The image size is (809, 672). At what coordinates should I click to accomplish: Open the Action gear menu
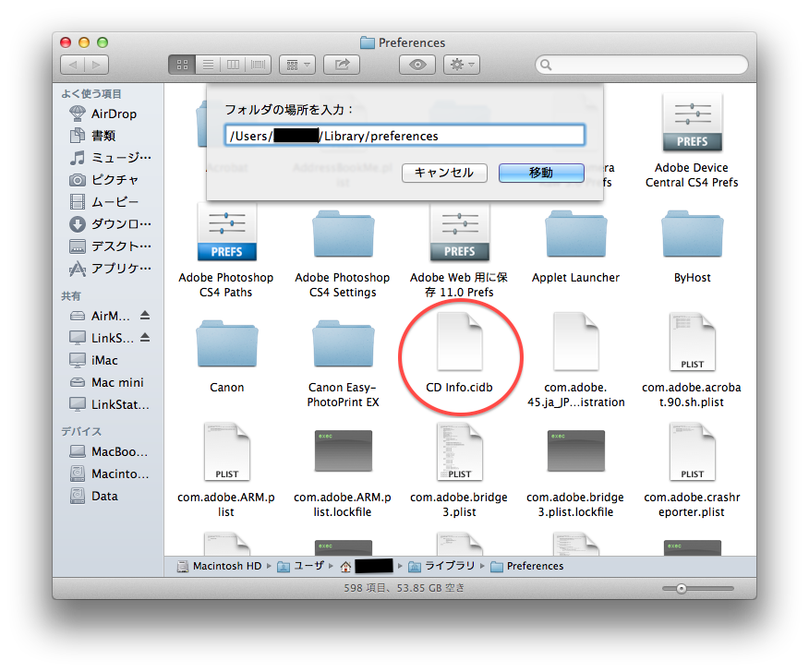(x=461, y=65)
